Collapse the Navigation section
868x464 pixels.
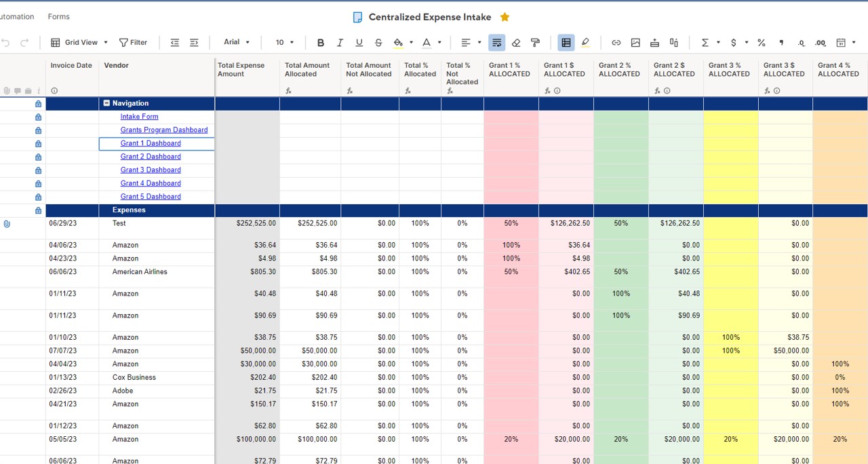click(x=106, y=104)
